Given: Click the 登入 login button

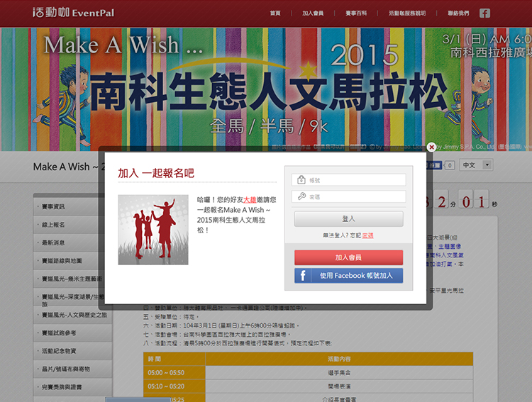Looking at the screenshot, I should point(349,219).
